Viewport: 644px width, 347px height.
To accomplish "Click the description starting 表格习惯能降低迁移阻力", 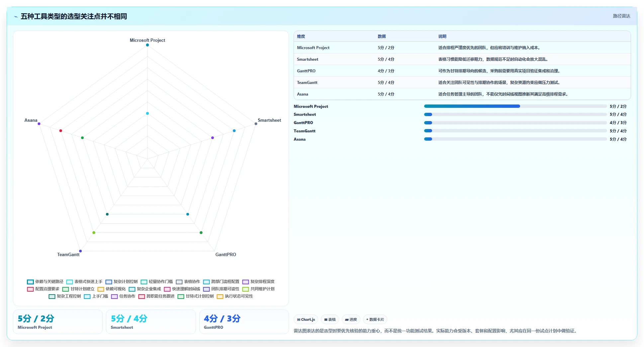I will (493, 59).
